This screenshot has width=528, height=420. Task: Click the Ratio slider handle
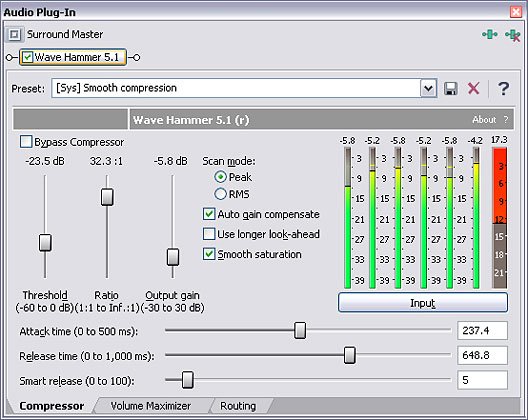coord(107,197)
